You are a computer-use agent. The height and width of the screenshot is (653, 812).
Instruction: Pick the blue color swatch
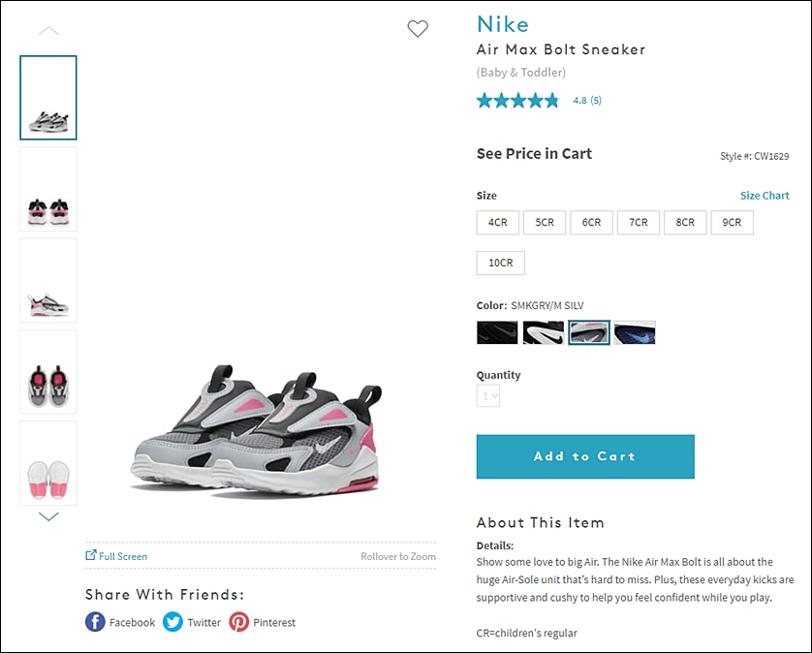635,332
